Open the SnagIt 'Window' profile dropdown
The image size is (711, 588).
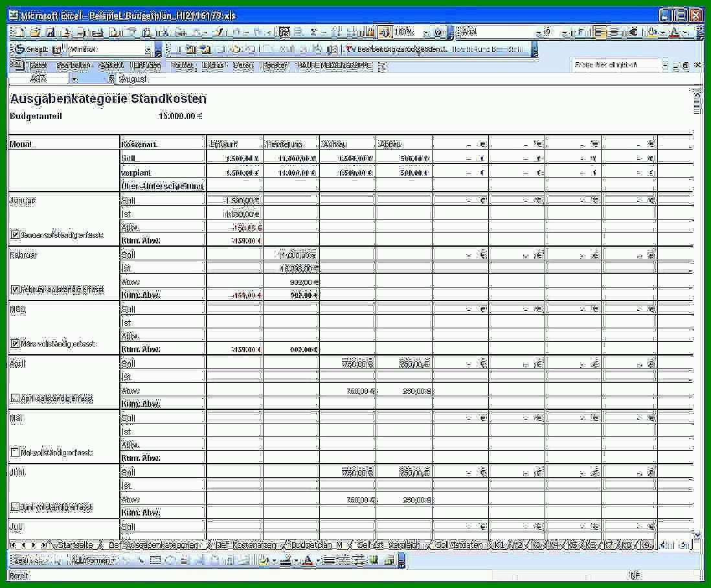(148, 49)
